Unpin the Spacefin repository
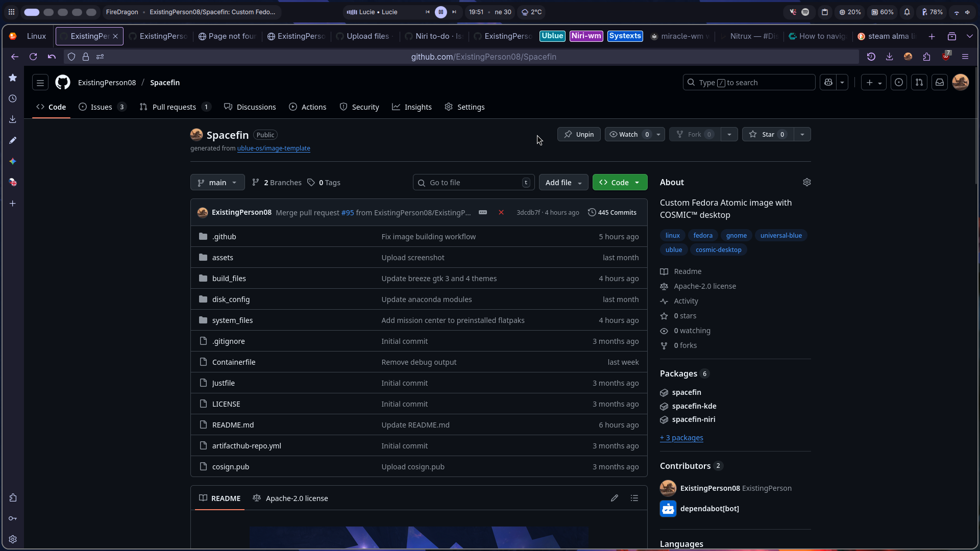Screen dimensions: 980x551 pos(579,134)
